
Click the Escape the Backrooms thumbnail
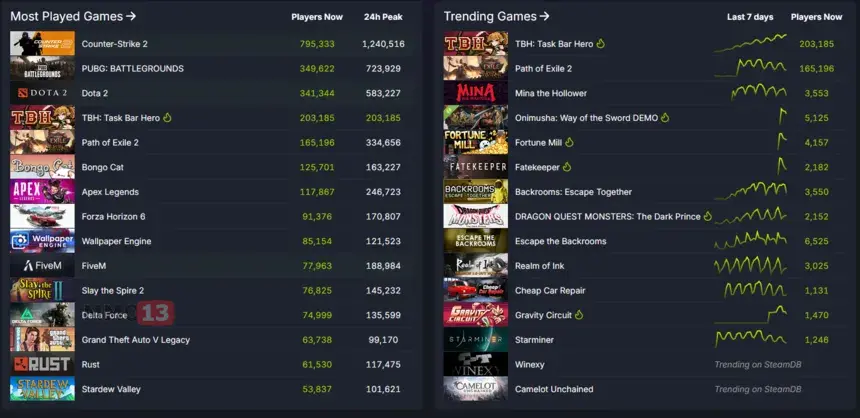point(476,241)
